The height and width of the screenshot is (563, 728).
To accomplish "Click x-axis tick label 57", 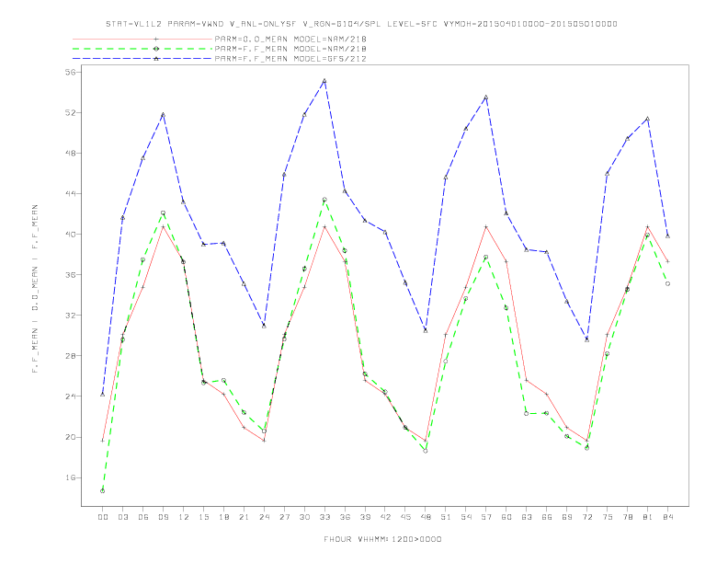I will click(486, 517).
